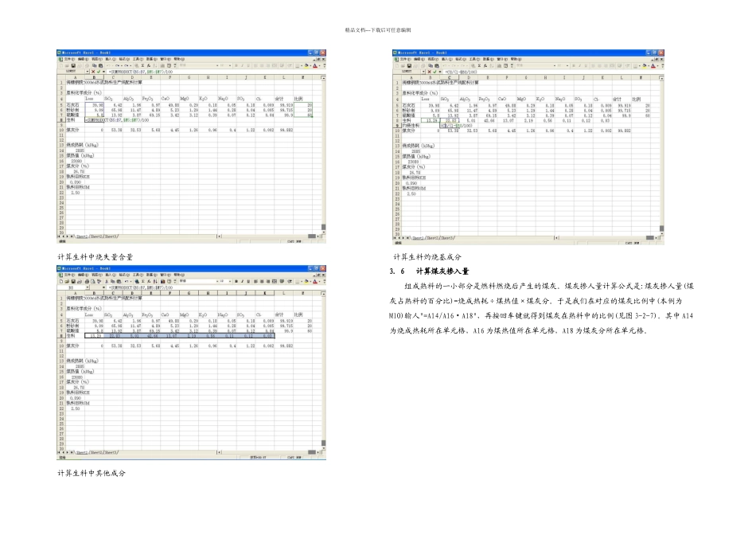This screenshot has width=756, height=535.
Task: Click Cut scissors icon in lower-left Excel window
Action: [x=107, y=281]
